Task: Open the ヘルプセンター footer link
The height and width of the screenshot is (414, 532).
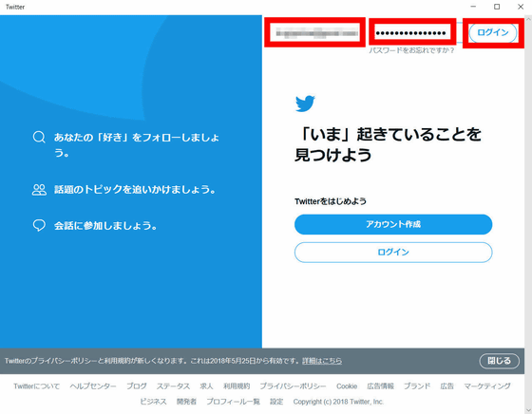Action: tap(93, 386)
